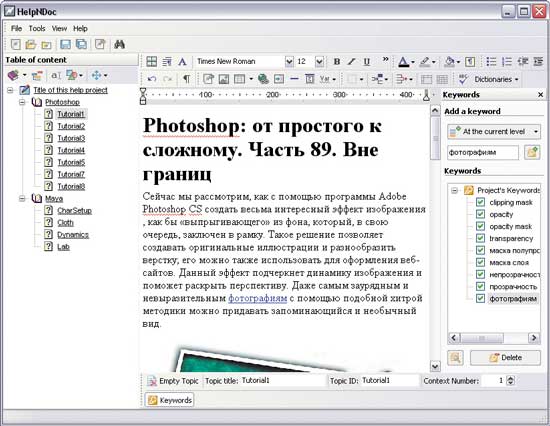Viewport: 550px width, 426px height.
Task: Click the Save project floppy icon
Action: 66,45
